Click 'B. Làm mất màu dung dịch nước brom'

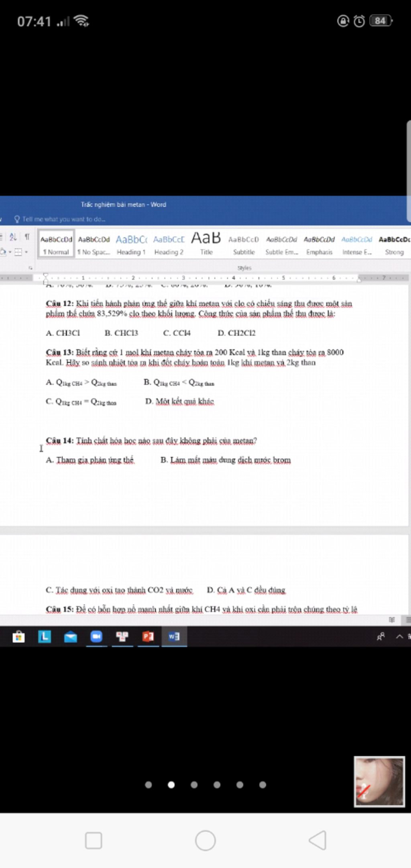pos(226,460)
